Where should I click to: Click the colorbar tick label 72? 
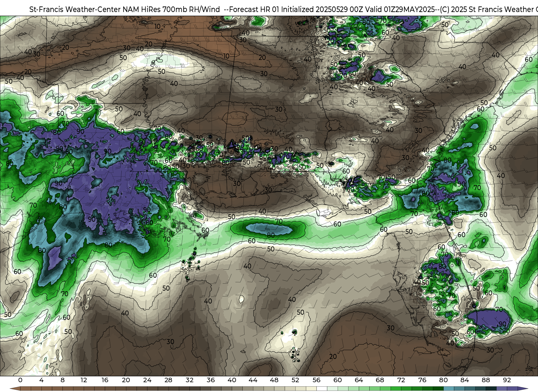(x=401, y=380)
